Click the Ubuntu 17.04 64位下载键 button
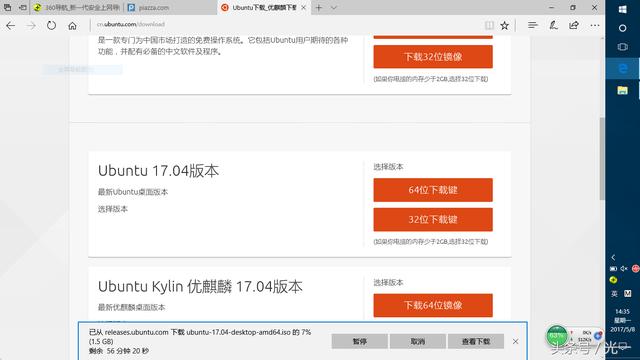This screenshot has width=640, height=360. point(433,190)
